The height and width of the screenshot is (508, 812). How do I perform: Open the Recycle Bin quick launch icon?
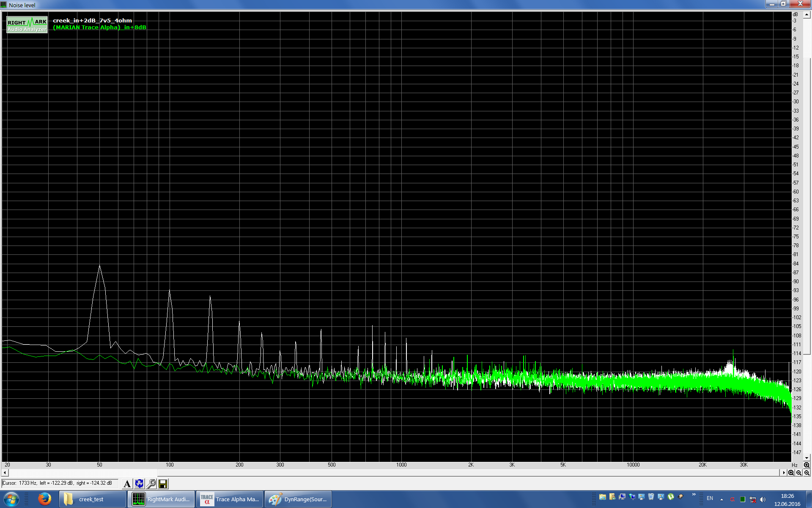651,497
